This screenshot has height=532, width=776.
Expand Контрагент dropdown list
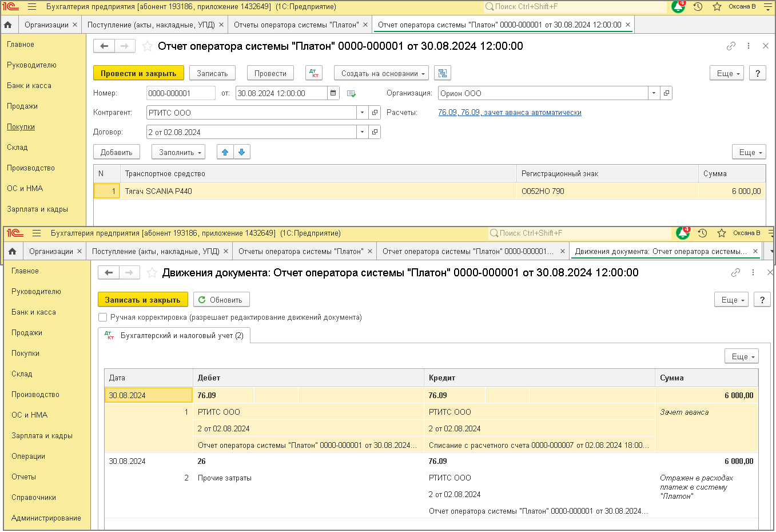point(363,113)
